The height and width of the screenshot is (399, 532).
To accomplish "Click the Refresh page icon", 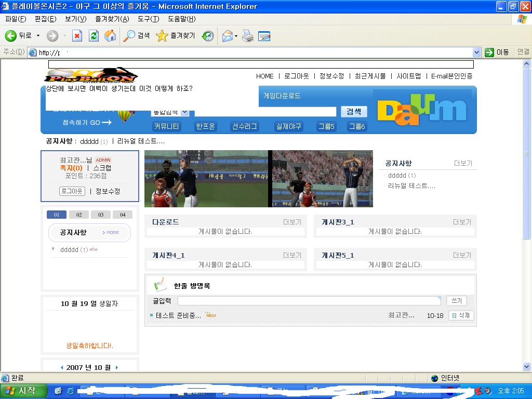I will (94, 36).
